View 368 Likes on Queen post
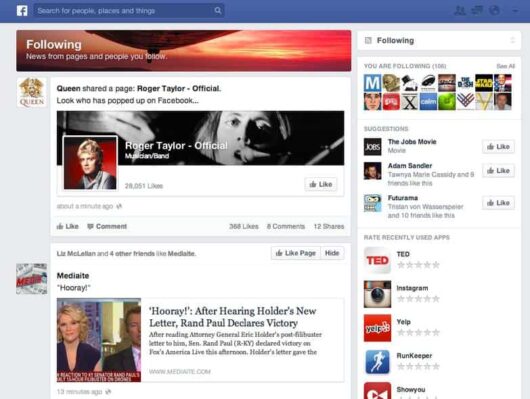Viewport: 530px width, 399px height. point(244,226)
